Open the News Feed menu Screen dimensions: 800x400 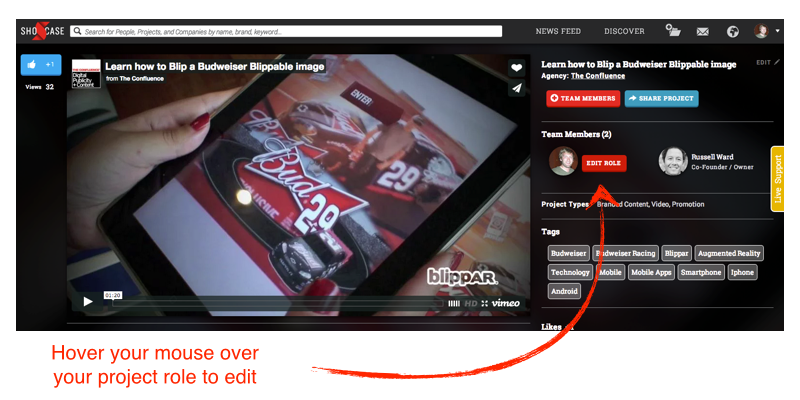[x=558, y=31]
